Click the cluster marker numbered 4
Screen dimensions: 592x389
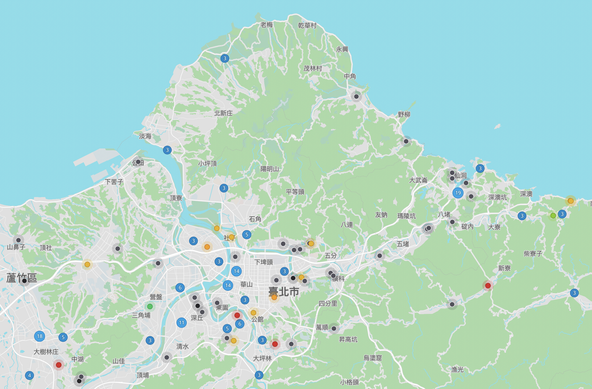[x=29, y=375]
